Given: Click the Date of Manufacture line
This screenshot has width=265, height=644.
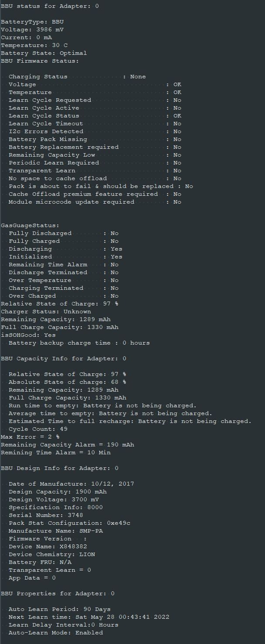Looking at the screenshot, I should pos(71,484).
